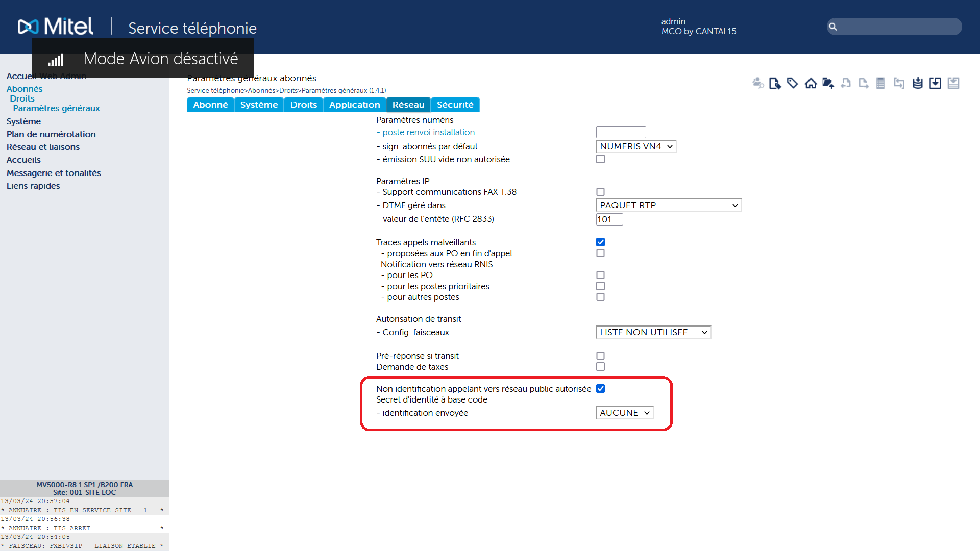Uncheck Traces appels malveillants

click(x=601, y=242)
